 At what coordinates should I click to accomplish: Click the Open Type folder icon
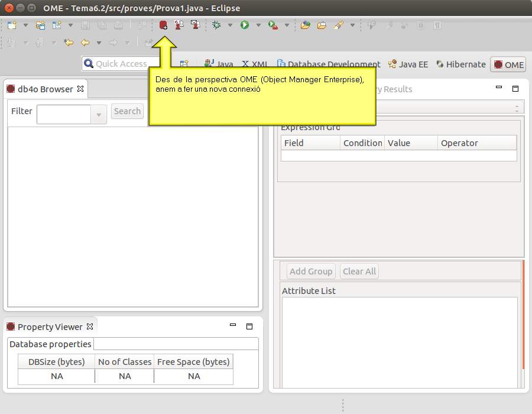306,25
